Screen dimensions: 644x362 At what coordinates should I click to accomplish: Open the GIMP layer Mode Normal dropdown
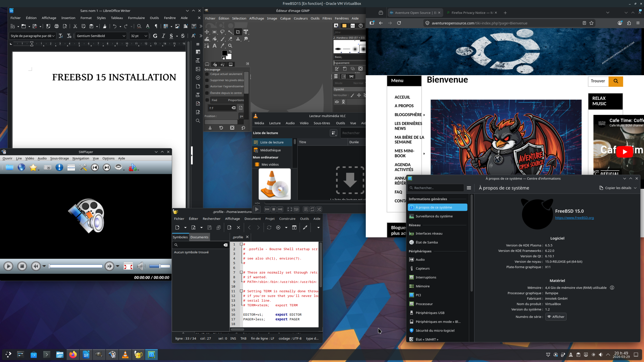(350, 83)
